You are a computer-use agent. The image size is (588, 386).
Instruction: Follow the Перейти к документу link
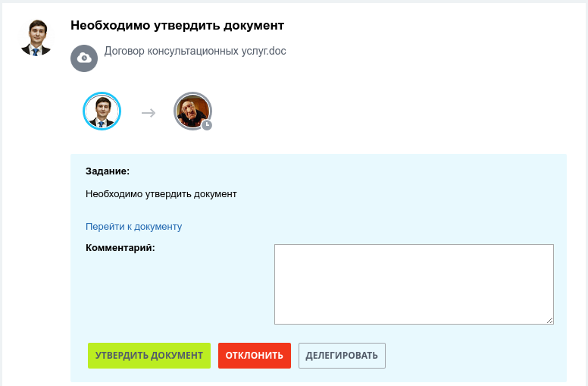point(134,227)
